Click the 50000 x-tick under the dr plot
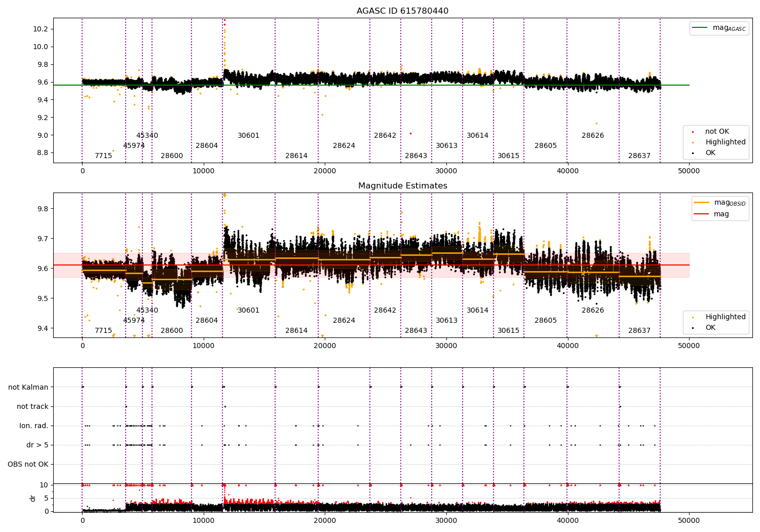The image size is (760, 532). pos(689,520)
